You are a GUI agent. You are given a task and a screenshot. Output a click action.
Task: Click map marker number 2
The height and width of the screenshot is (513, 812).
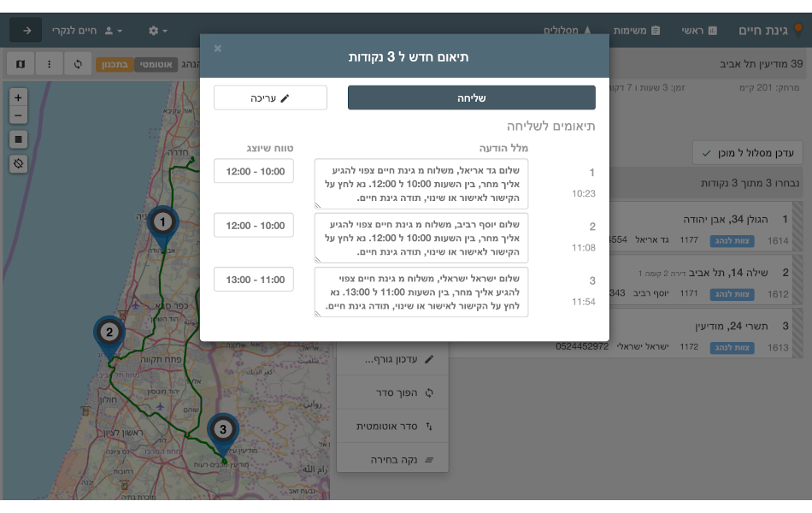(109, 337)
